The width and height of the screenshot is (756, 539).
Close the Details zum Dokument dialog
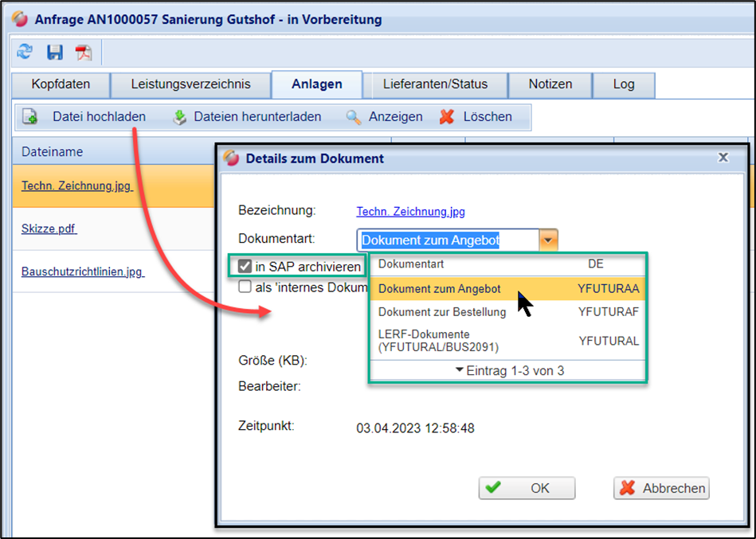pyautogui.click(x=723, y=158)
